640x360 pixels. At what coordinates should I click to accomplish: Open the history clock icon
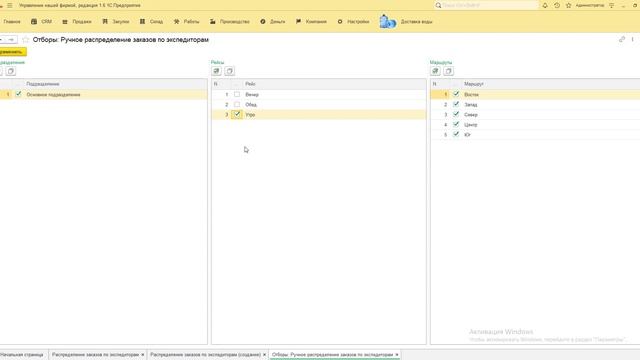557,5
